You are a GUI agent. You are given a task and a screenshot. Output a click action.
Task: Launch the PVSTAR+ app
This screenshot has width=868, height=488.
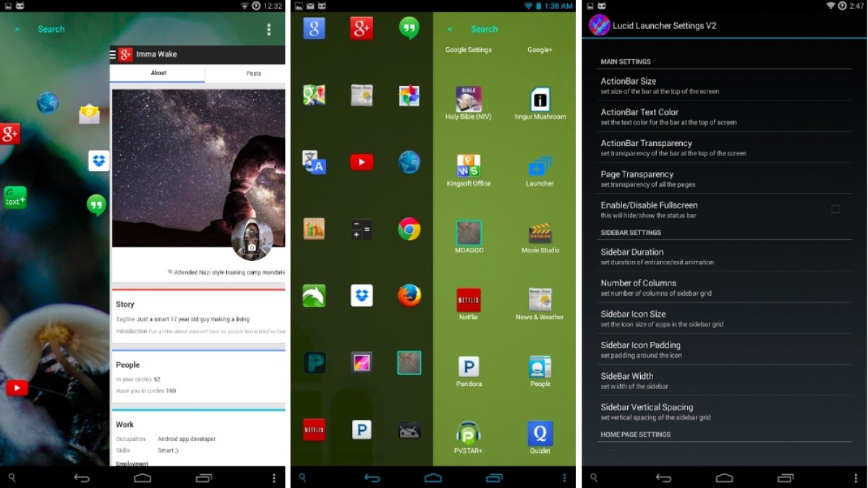click(x=469, y=435)
